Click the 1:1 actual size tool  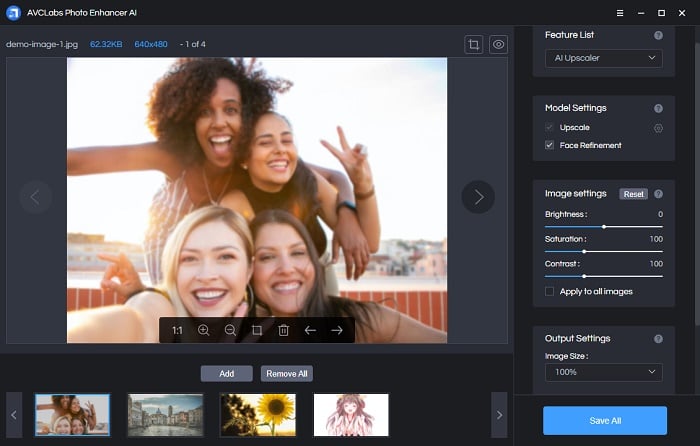click(x=177, y=330)
